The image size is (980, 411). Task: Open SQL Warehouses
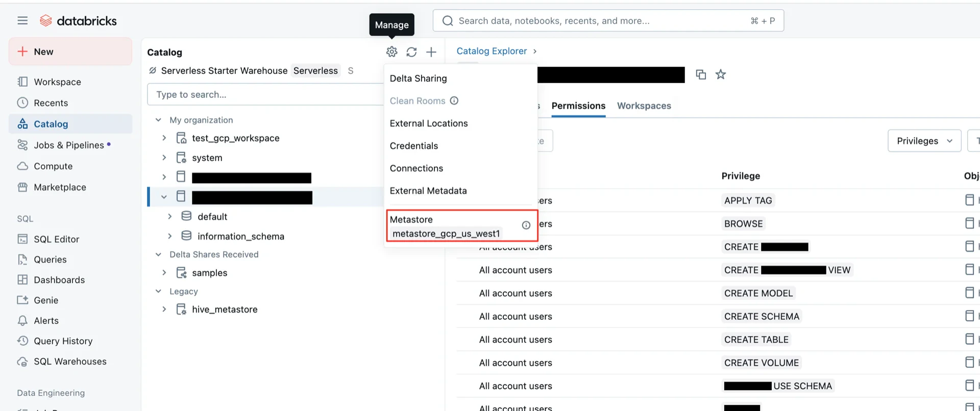click(70, 361)
